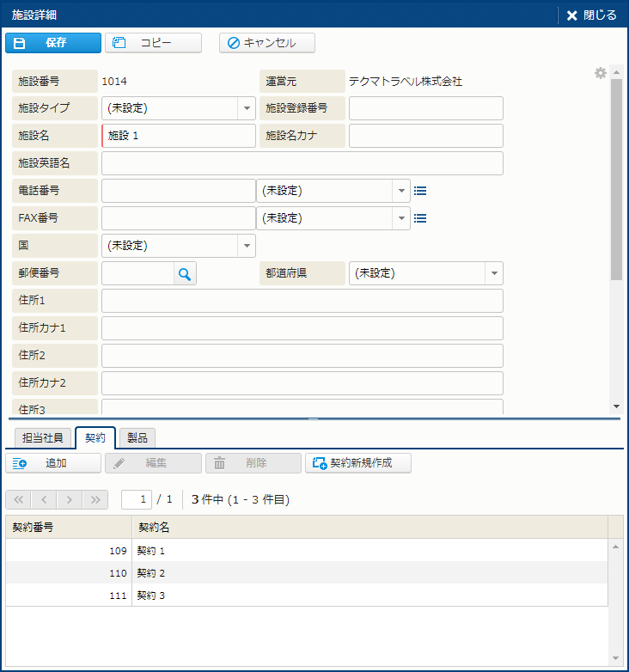Click the コピー copy button
Viewport: 629px width, 672px height.
(153, 43)
